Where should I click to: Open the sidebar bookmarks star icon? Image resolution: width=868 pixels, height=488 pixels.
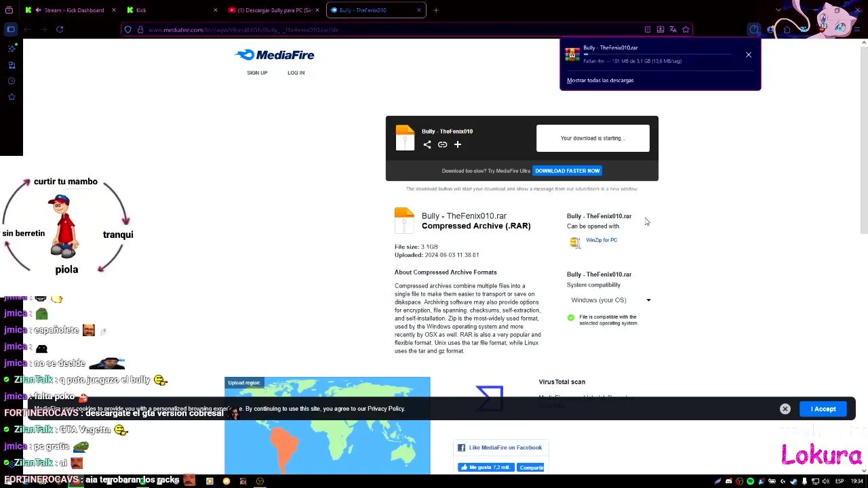(x=12, y=97)
